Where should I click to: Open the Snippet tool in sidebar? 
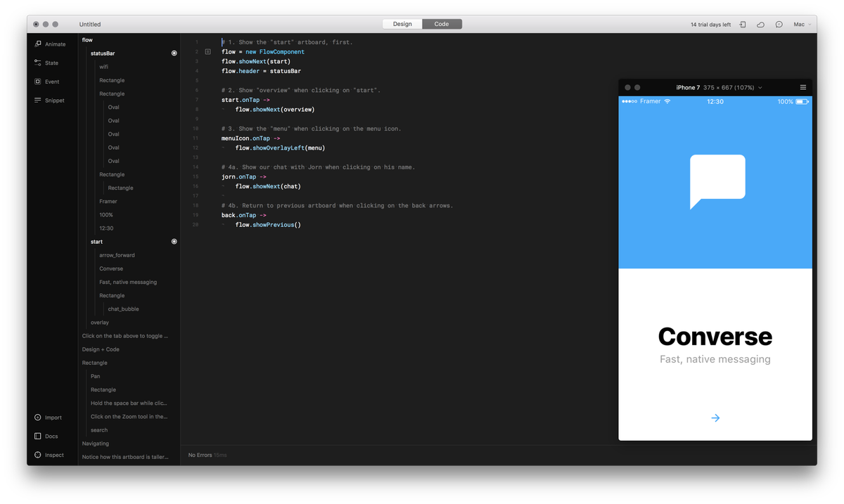coord(49,101)
